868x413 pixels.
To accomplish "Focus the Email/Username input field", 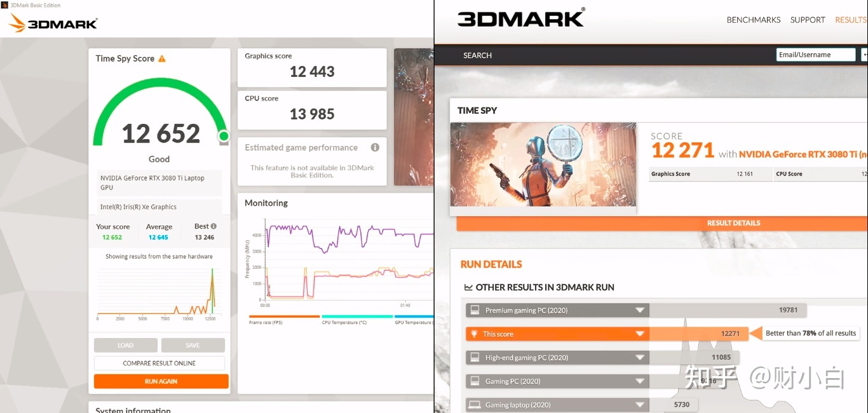I will coord(817,55).
